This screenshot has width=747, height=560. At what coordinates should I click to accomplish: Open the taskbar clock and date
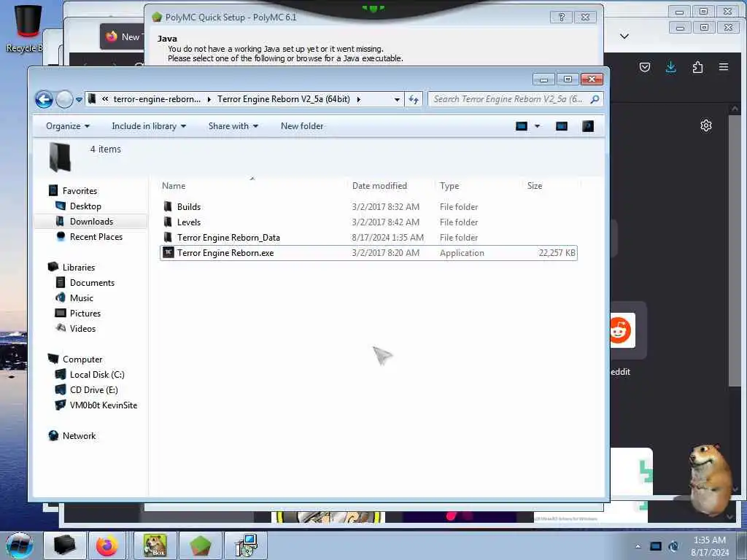tap(710, 546)
